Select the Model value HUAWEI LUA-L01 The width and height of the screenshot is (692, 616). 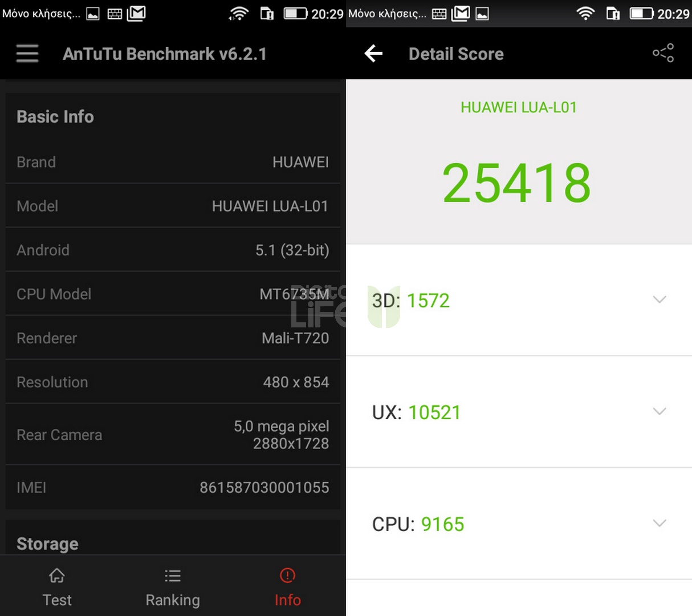(270, 206)
